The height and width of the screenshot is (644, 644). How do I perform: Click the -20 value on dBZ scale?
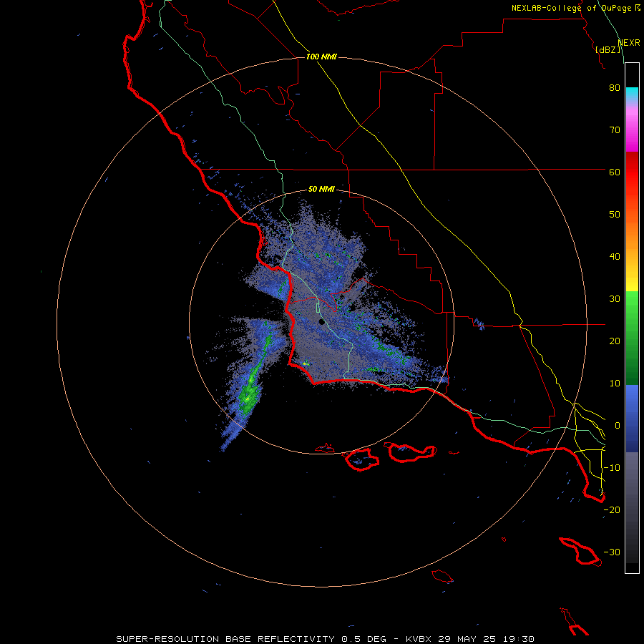(x=612, y=510)
